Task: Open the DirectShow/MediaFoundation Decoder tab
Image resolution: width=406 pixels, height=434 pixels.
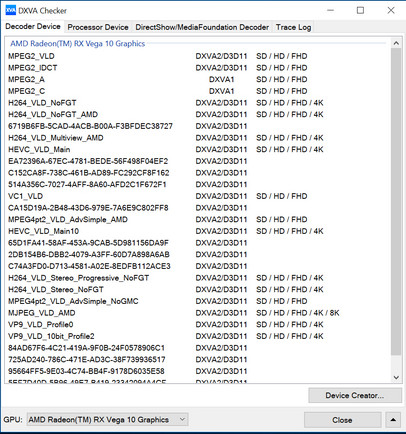Action: [x=202, y=27]
